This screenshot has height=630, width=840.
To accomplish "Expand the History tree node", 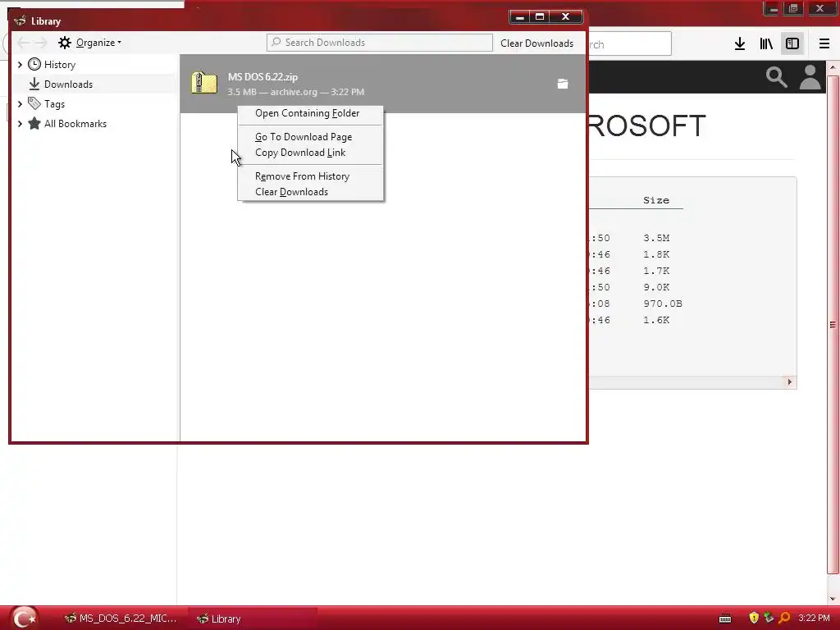I will [x=20, y=65].
